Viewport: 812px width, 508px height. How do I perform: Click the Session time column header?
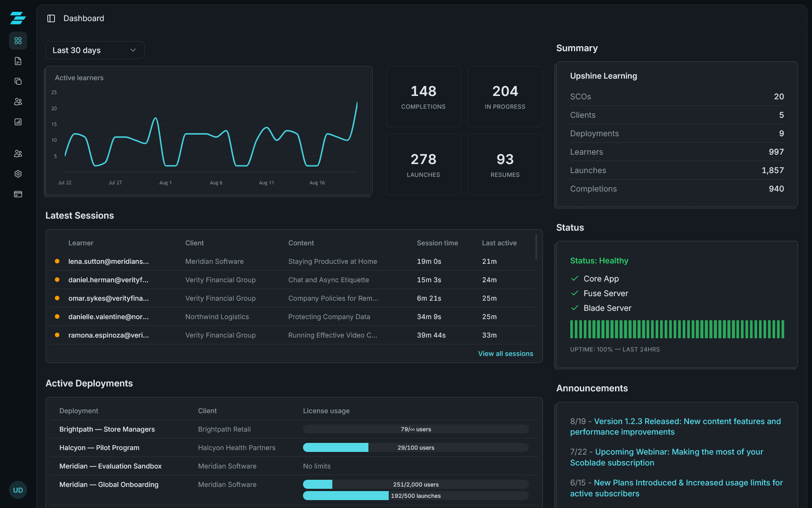point(437,243)
